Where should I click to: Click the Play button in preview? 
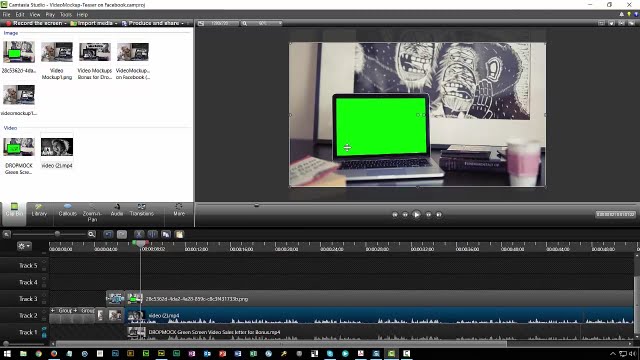pos(416,214)
